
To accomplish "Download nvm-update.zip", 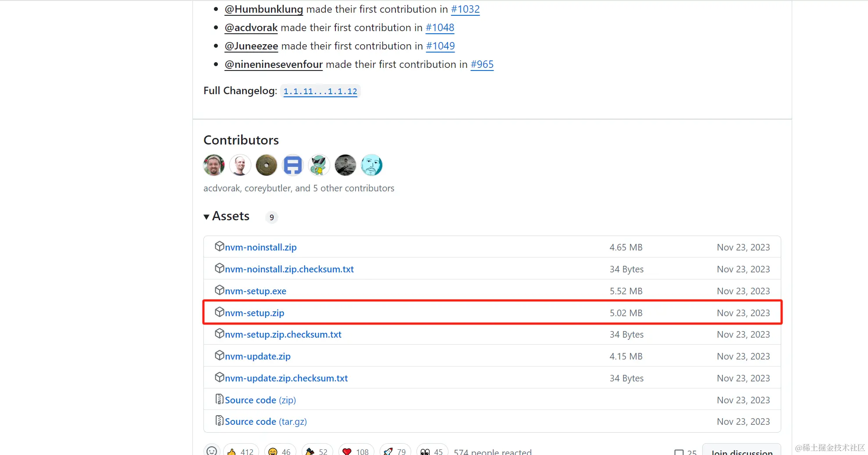I will (x=258, y=356).
